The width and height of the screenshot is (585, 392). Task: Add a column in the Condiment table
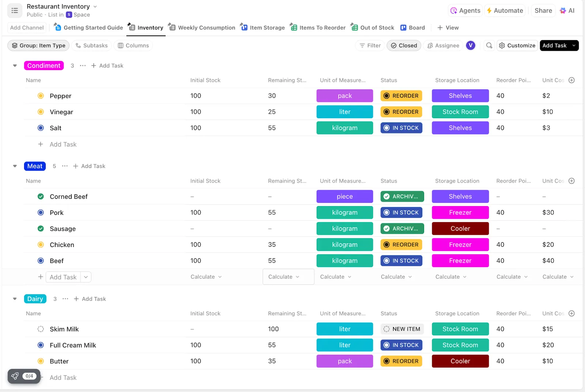(x=572, y=80)
